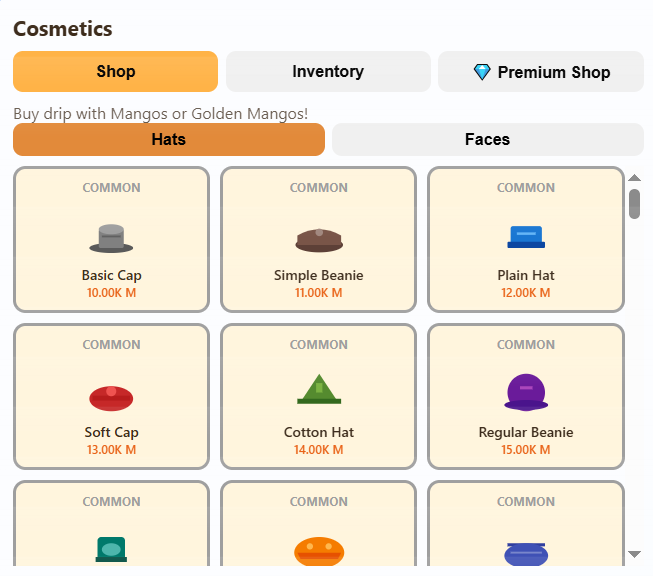
Task: Click the Basic Cap 10.00K M price
Action: [111, 293]
